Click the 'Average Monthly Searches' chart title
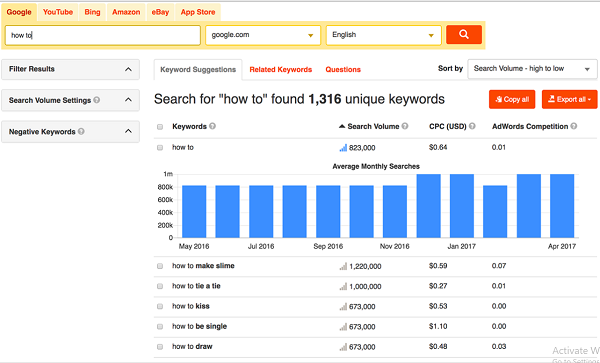This screenshot has width=600, height=363. 376,166
